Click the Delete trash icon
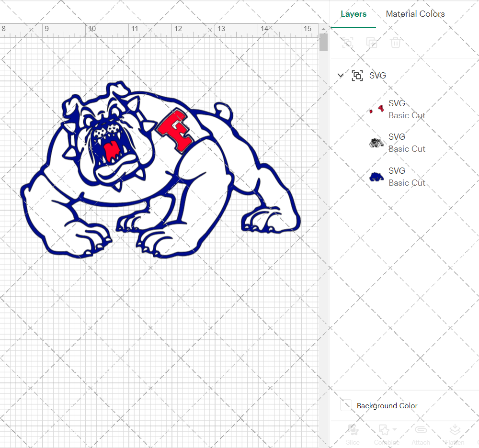 click(x=395, y=43)
